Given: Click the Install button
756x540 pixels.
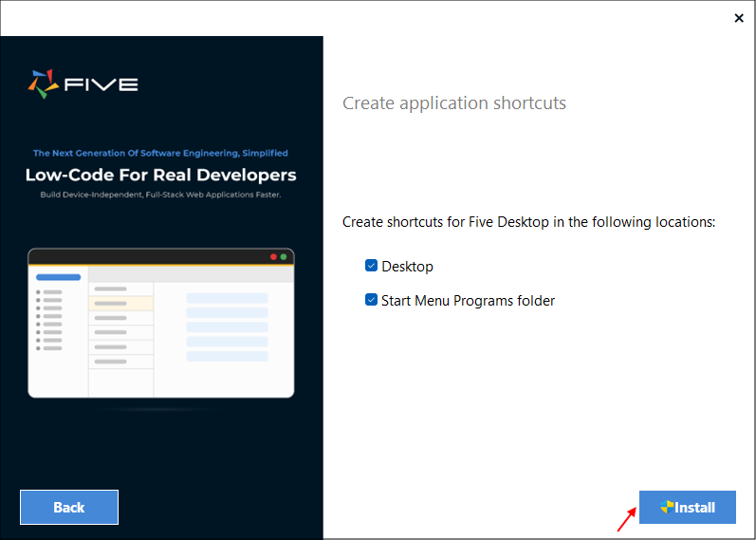Looking at the screenshot, I should (687, 507).
